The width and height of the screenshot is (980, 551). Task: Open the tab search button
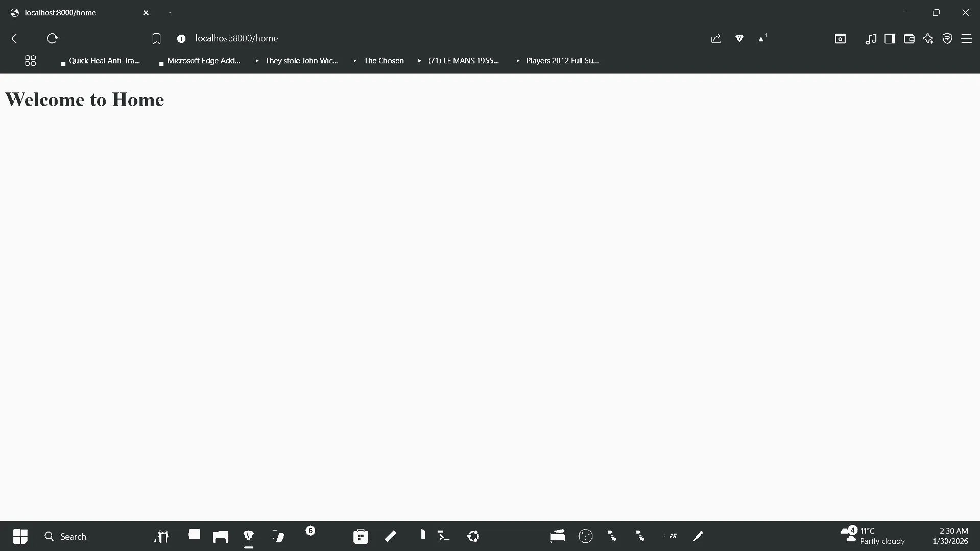coord(840,38)
